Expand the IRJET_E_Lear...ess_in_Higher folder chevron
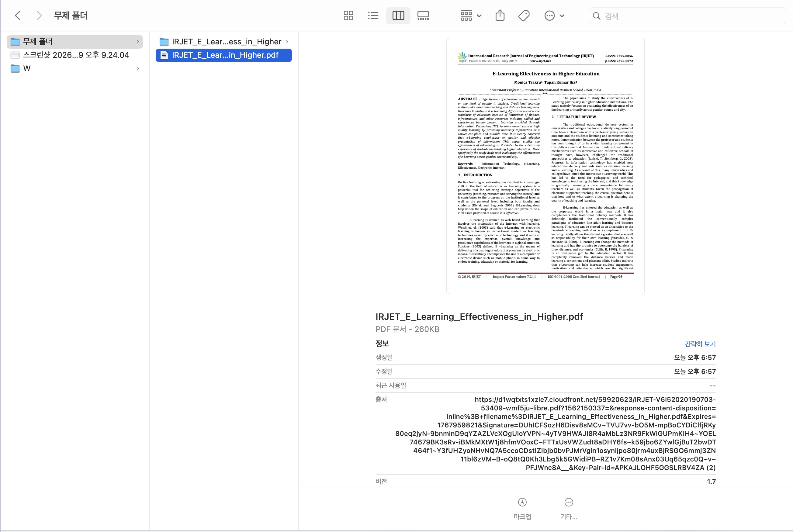793x532 pixels. [x=287, y=41]
